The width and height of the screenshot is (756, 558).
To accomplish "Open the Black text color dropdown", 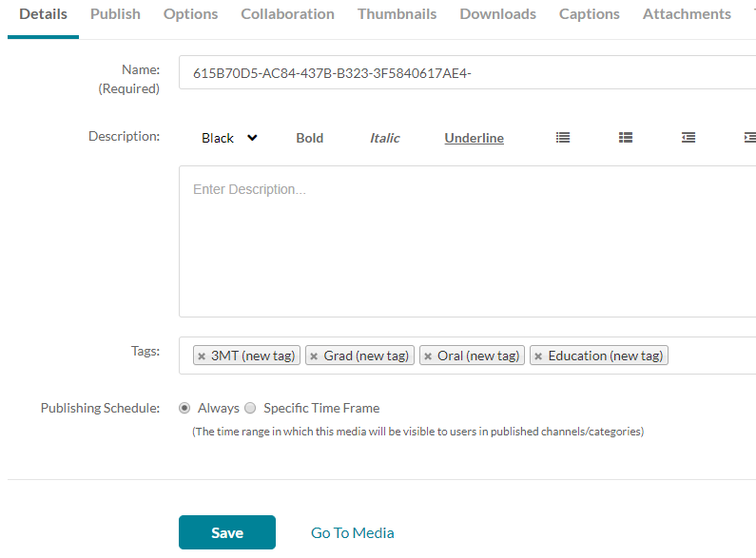I will click(x=229, y=138).
